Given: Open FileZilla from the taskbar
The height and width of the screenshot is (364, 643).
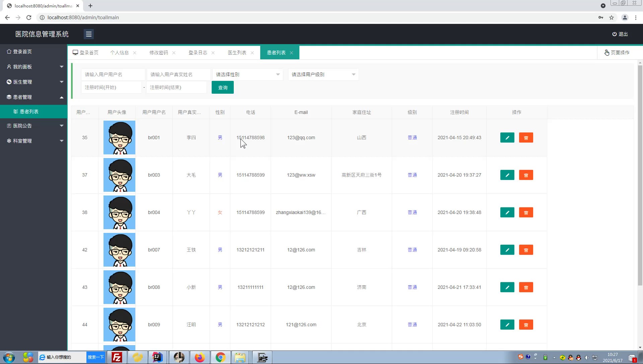Looking at the screenshot, I should pyautogui.click(x=117, y=357).
